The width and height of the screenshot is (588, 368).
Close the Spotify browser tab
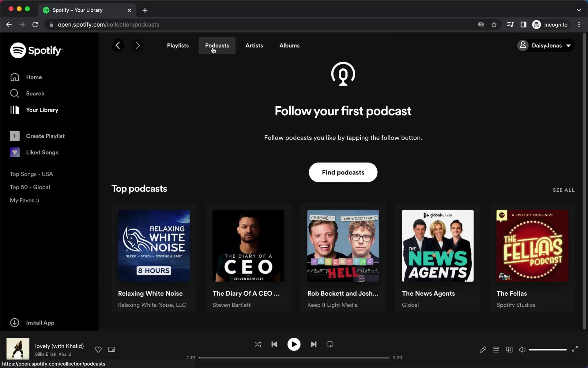coord(129,10)
